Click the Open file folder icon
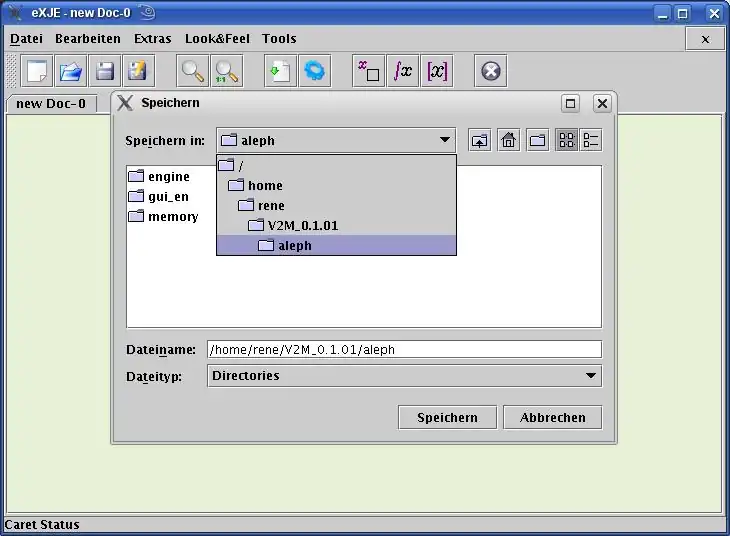Screen dimensions: 730x536 pos(70,71)
